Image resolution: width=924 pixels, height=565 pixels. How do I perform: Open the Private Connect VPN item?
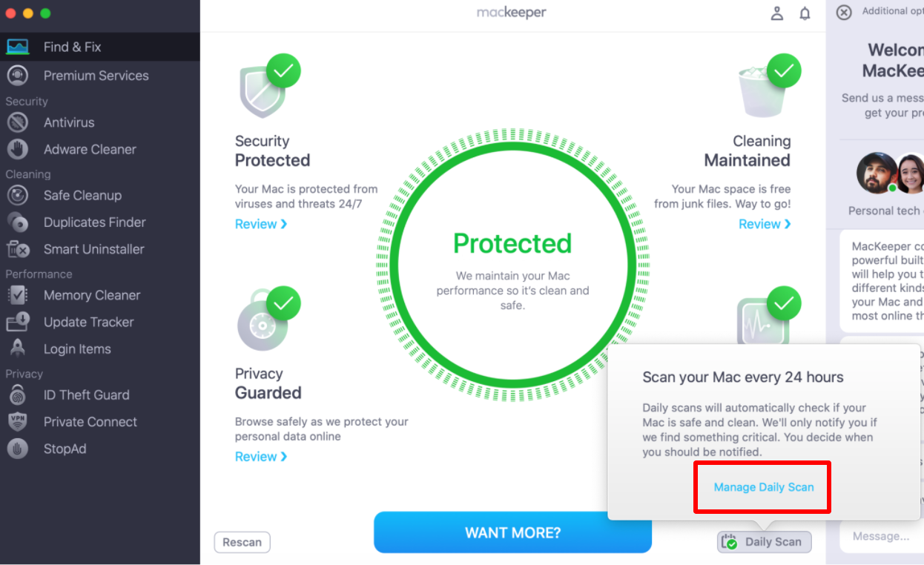tap(100, 422)
